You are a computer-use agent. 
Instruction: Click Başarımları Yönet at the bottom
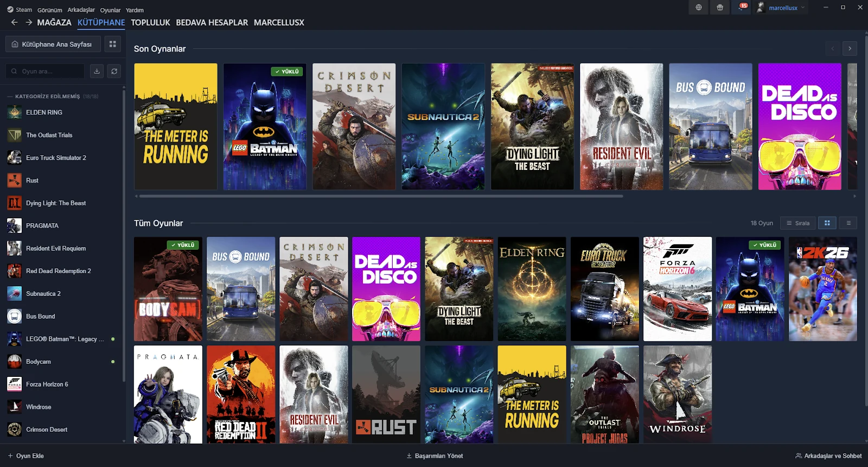pyautogui.click(x=435, y=456)
